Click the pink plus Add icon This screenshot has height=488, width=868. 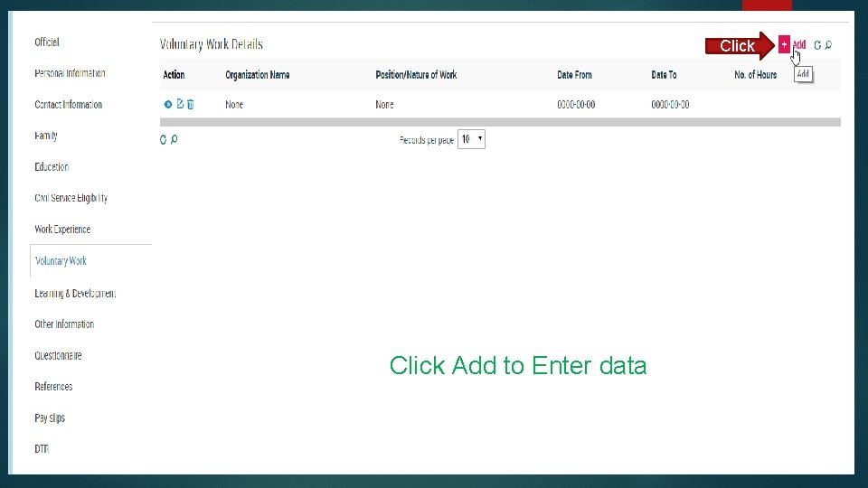tap(784, 45)
